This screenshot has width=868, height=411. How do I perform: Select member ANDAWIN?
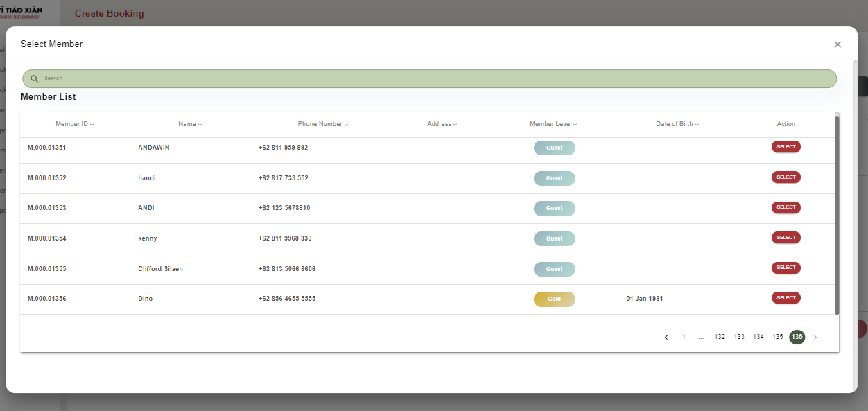pos(785,147)
